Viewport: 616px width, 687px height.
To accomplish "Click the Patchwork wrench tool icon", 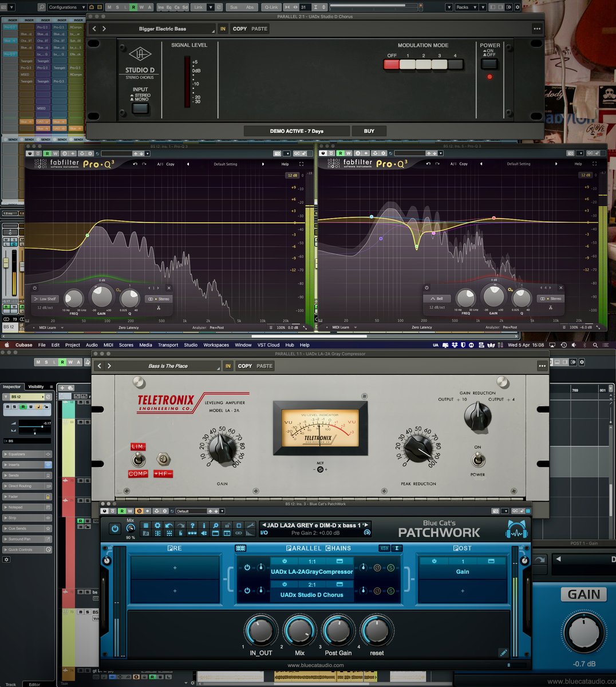I will pos(250,526).
